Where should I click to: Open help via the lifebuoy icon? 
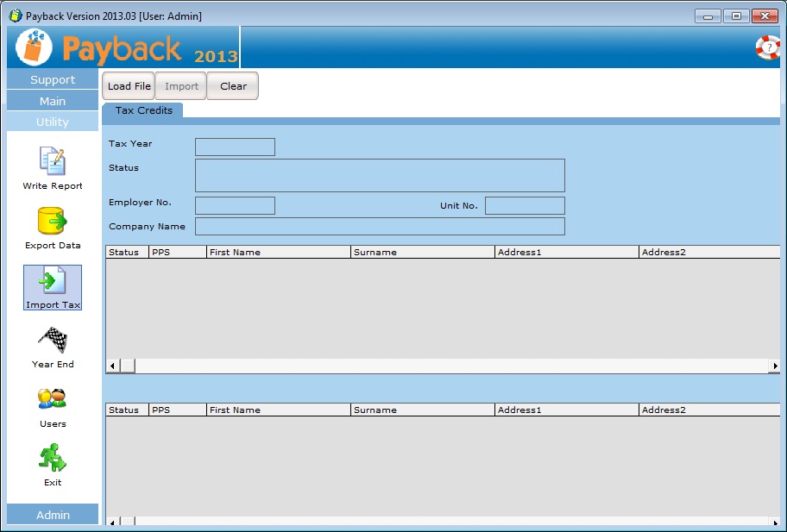tap(767, 47)
